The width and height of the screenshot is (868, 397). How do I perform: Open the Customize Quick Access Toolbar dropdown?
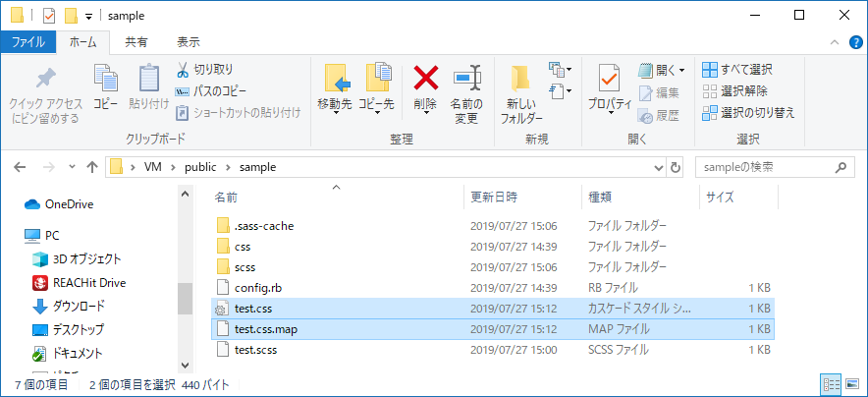(88, 17)
